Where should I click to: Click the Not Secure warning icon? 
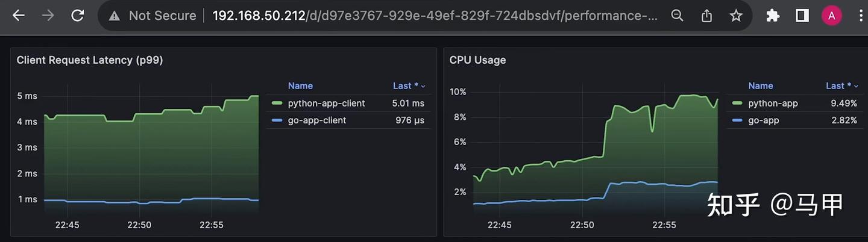[114, 16]
